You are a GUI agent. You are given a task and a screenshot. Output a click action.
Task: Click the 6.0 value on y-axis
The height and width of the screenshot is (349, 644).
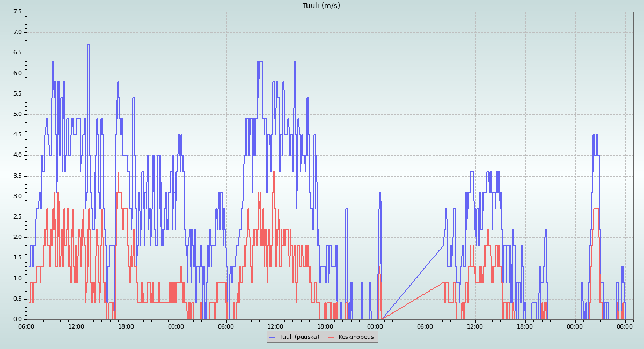click(x=17, y=73)
